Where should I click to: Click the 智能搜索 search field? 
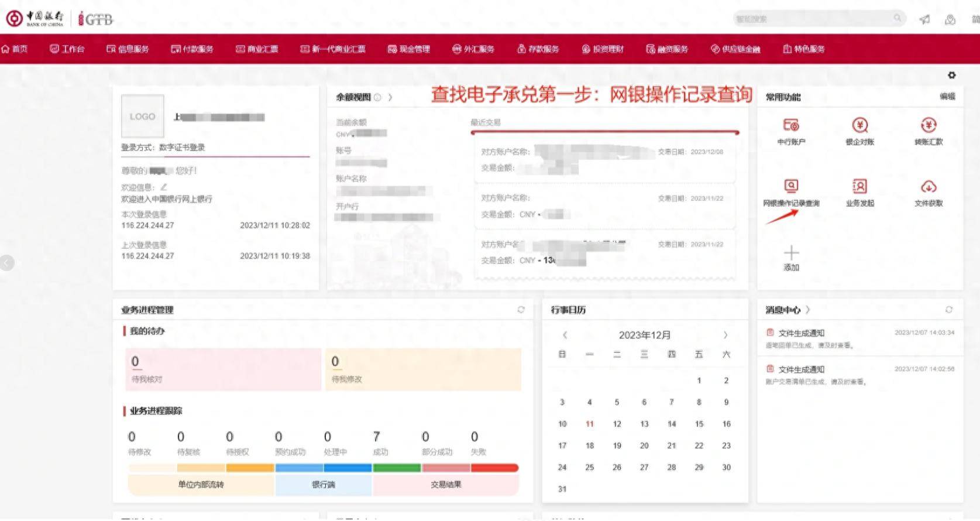click(812, 19)
